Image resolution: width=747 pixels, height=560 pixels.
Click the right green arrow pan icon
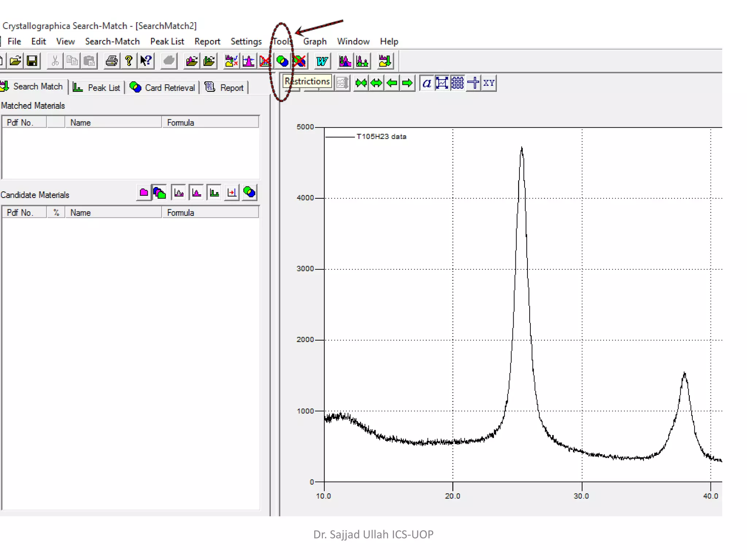point(407,83)
